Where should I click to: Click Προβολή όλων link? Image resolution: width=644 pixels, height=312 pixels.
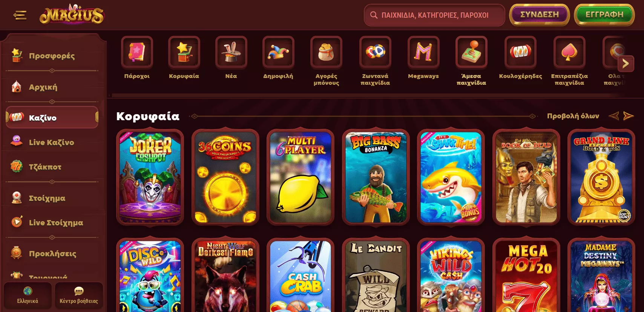pos(573,116)
